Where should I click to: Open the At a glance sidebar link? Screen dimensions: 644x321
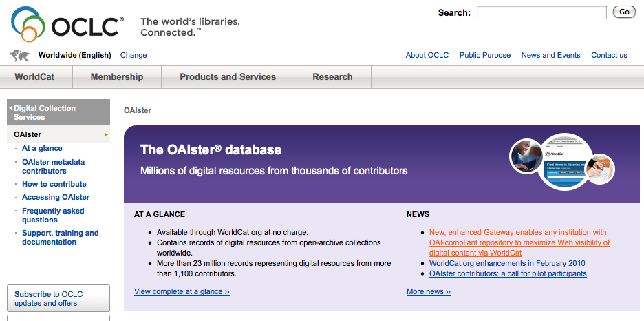42,148
